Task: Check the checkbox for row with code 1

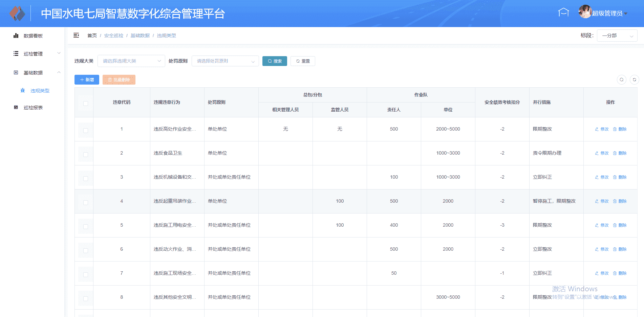Action: click(86, 131)
